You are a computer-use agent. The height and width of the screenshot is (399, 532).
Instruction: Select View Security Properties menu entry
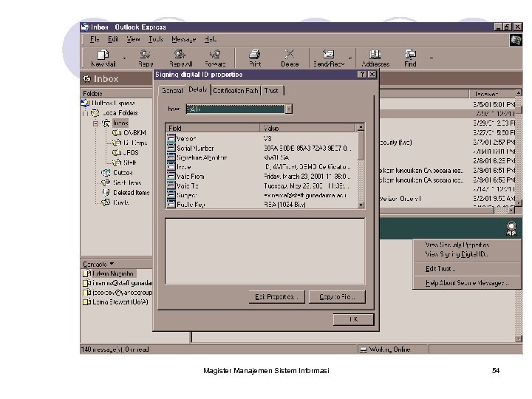[x=457, y=245]
